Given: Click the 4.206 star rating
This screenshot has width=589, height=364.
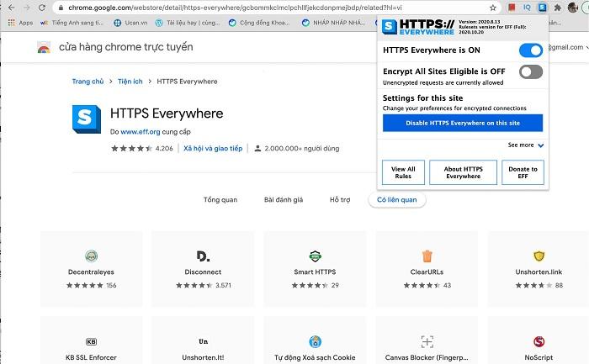Looking at the screenshot, I should click(142, 148).
